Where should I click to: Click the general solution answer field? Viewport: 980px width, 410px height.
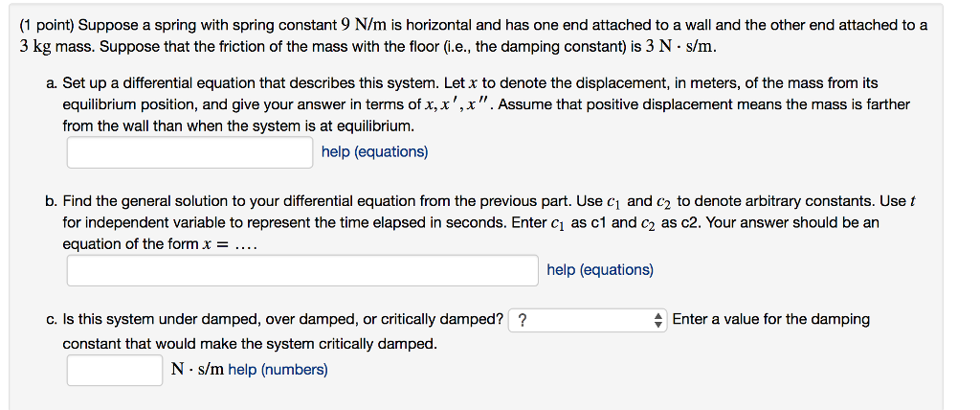coord(302,270)
